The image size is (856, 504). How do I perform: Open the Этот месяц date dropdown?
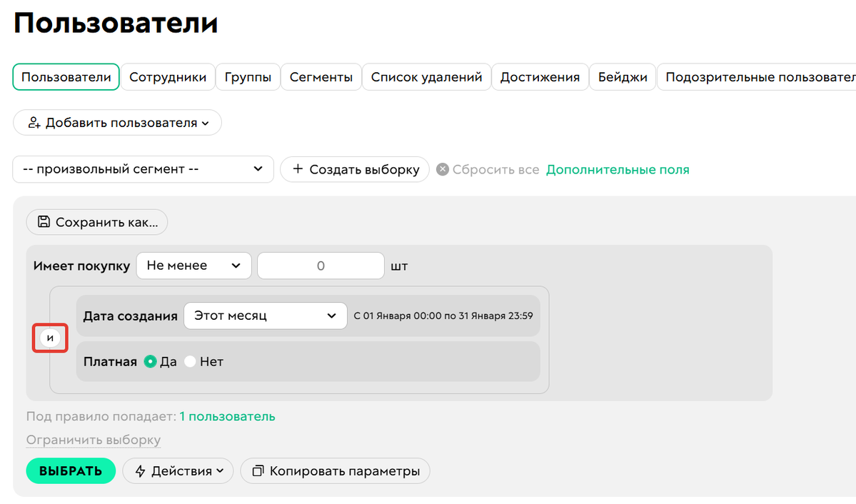(265, 315)
